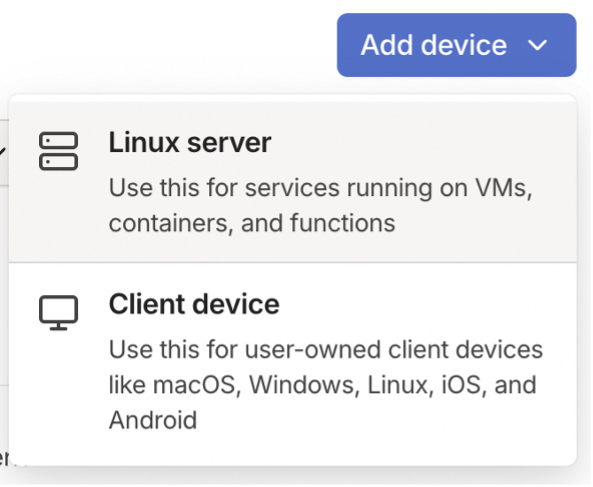Click the Add device button
Viewport: 593px width, 487px height.
click(x=456, y=45)
